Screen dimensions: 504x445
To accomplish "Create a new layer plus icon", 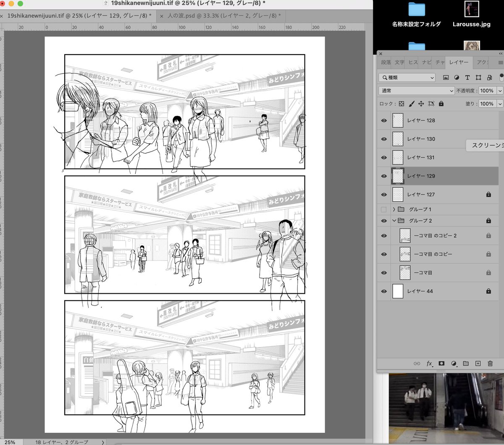I will (478, 363).
